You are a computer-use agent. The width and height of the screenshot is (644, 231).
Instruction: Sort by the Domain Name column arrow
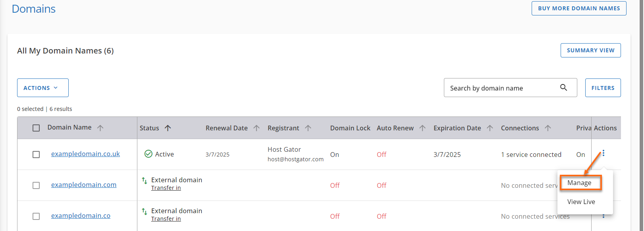100,128
